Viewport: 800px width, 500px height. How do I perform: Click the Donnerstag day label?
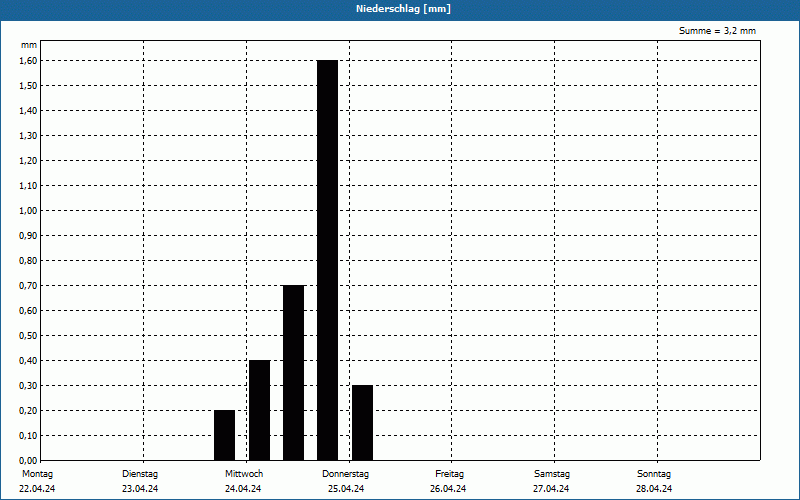(x=345, y=474)
